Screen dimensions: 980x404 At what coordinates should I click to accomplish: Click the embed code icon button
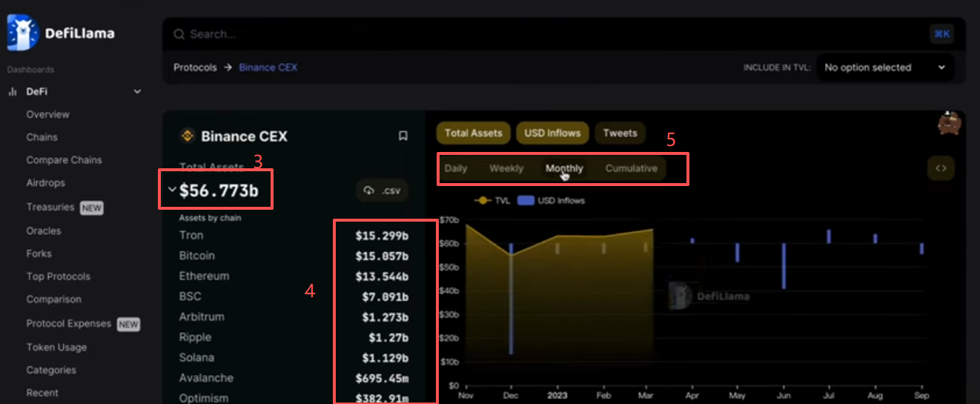(941, 168)
